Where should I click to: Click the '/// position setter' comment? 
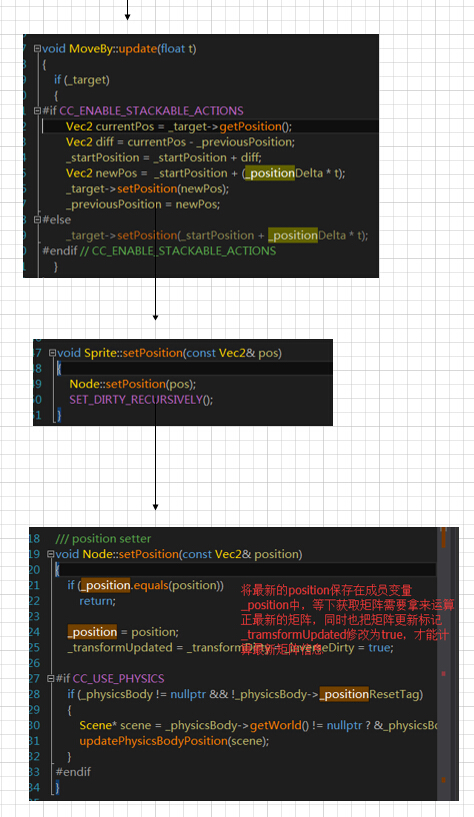coord(103,538)
